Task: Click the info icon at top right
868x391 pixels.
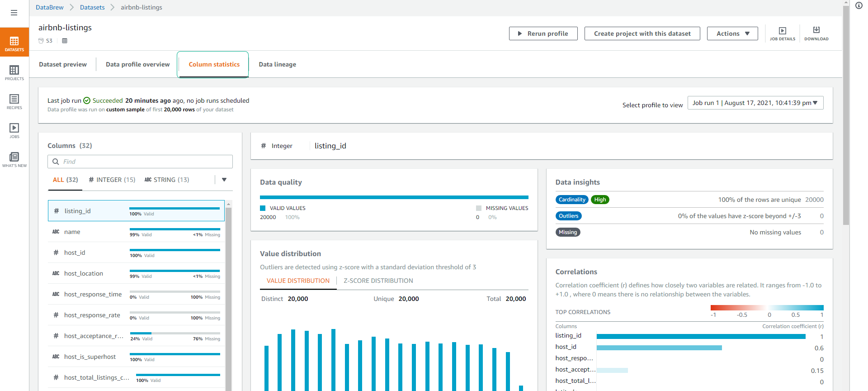Action: point(859,5)
